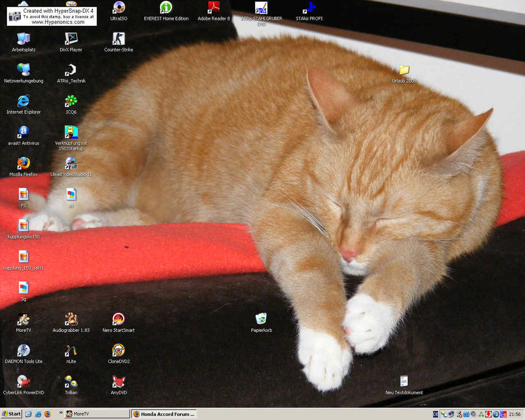Switch to the Honda Accord Forum window
This screenshot has width=525, height=420.
click(x=164, y=414)
